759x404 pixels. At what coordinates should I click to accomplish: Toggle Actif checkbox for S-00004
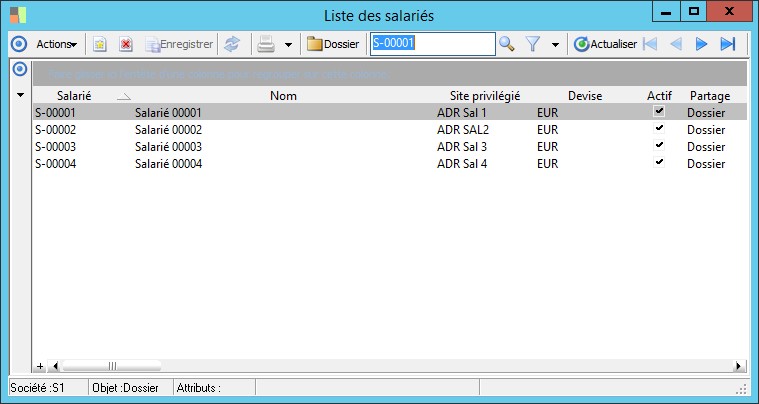pyautogui.click(x=659, y=162)
